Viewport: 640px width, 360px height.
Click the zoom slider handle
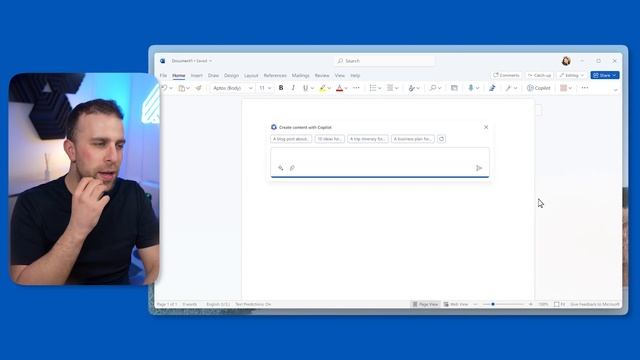point(493,304)
